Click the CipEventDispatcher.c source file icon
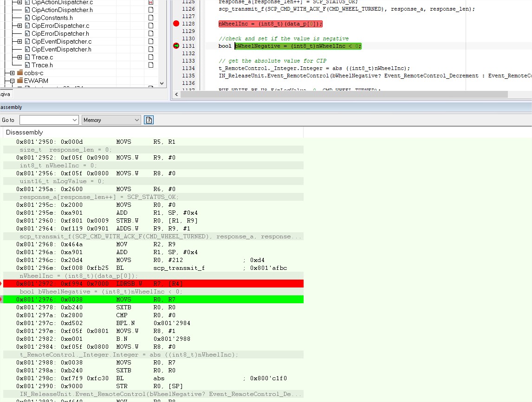Screen dimensions: 532x402 pyautogui.click(x=27, y=41)
